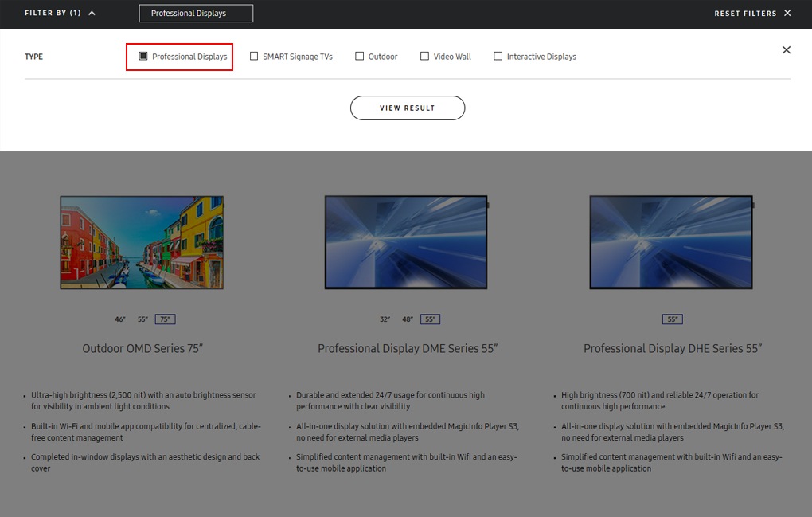Choose 48" size for DME Series

point(408,319)
